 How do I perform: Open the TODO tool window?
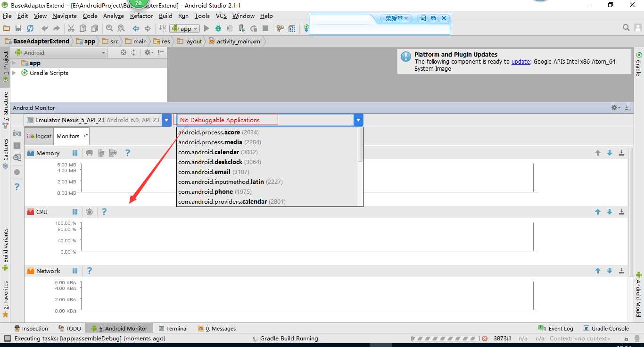[x=69, y=328]
